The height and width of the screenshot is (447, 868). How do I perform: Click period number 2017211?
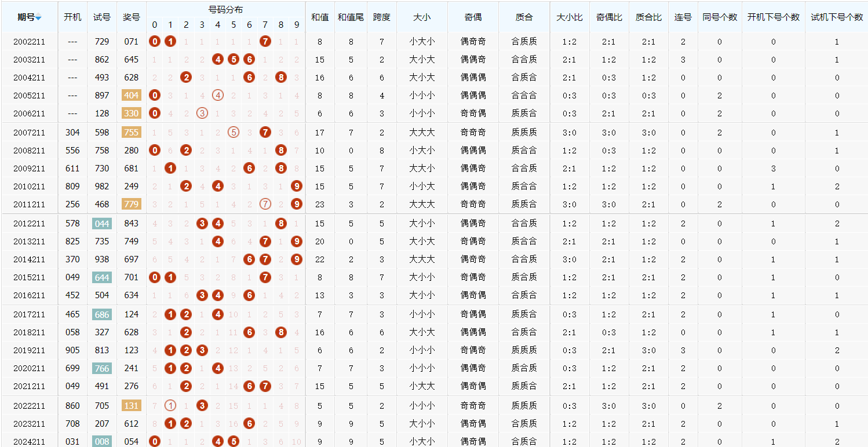[29, 314]
